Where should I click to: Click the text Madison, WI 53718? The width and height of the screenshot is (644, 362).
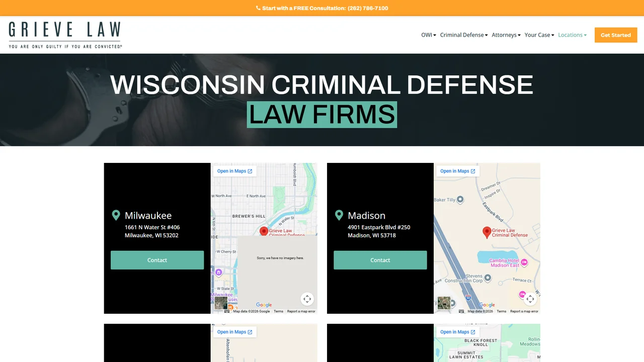click(x=372, y=235)
